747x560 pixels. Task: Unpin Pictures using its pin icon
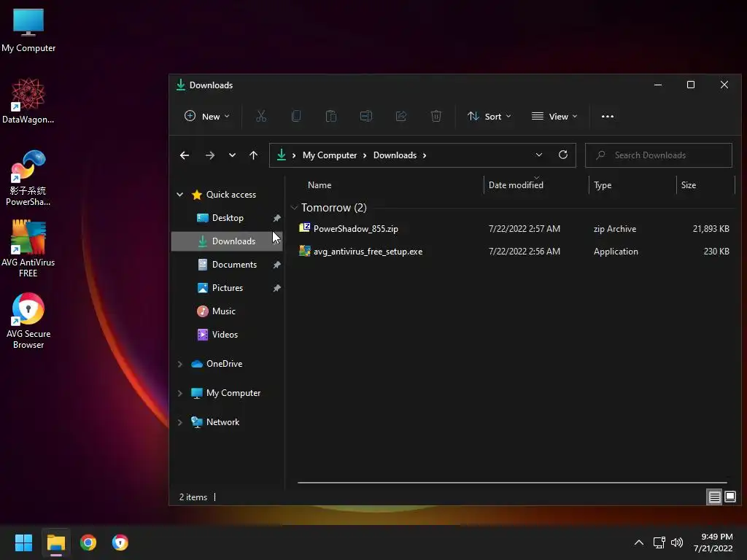[x=276, y=288]
